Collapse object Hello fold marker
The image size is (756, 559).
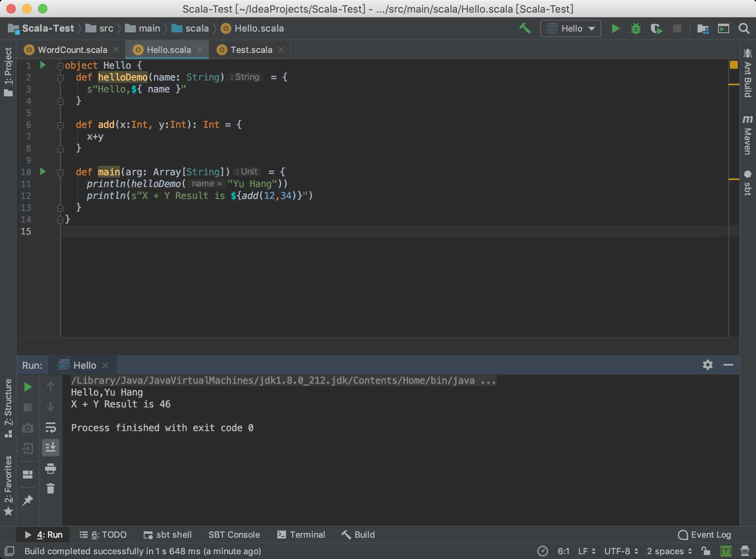[x=60, y=66]
